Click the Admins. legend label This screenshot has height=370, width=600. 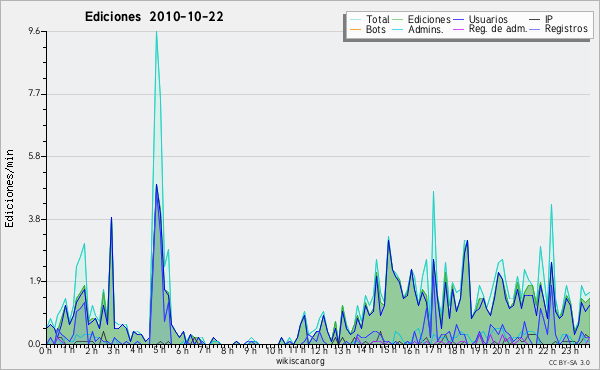[x=426, y=29]
